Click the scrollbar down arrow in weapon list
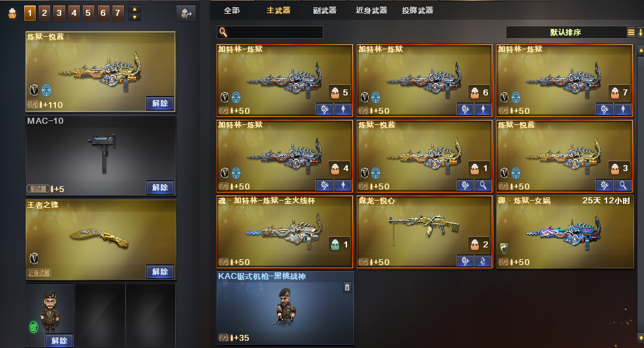Screen dimensions: 644x348 [x=640, y=337]
